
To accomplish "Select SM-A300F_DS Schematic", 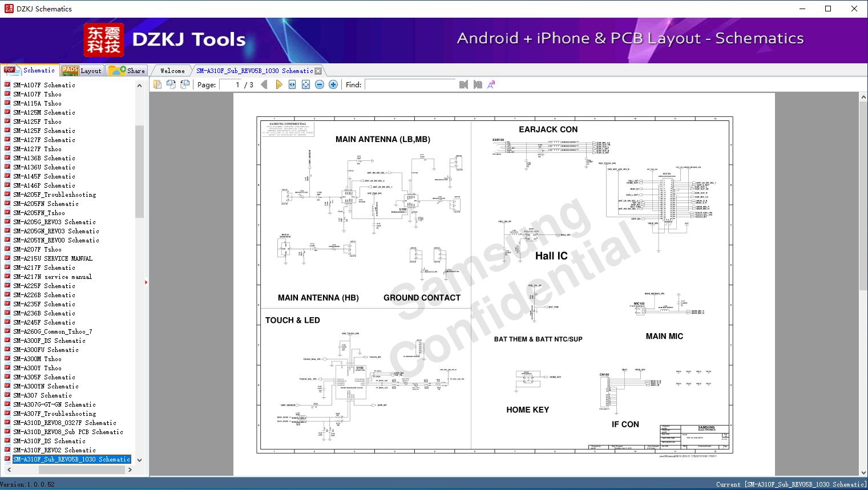I will [x=50, y=341].
